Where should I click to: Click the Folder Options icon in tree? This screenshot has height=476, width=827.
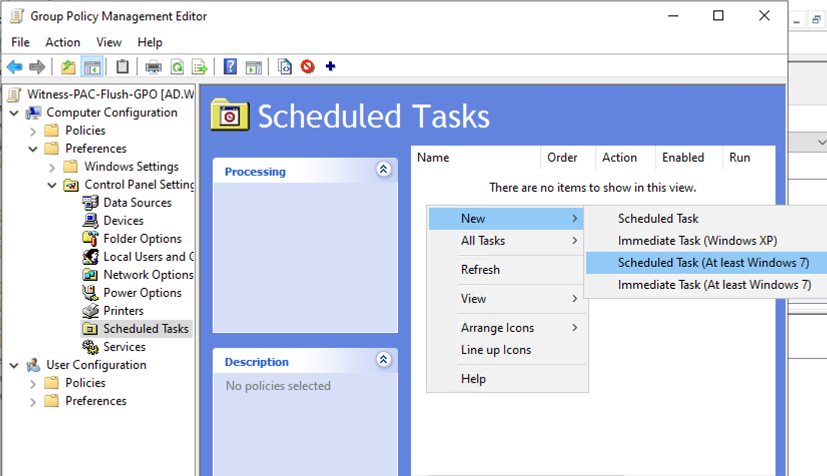tap(90, 238)
